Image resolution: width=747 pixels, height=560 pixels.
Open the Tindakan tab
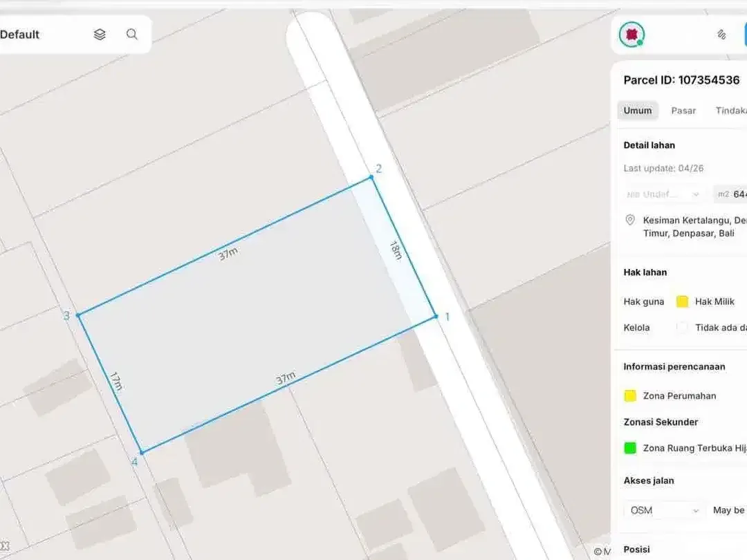(731, 111)
